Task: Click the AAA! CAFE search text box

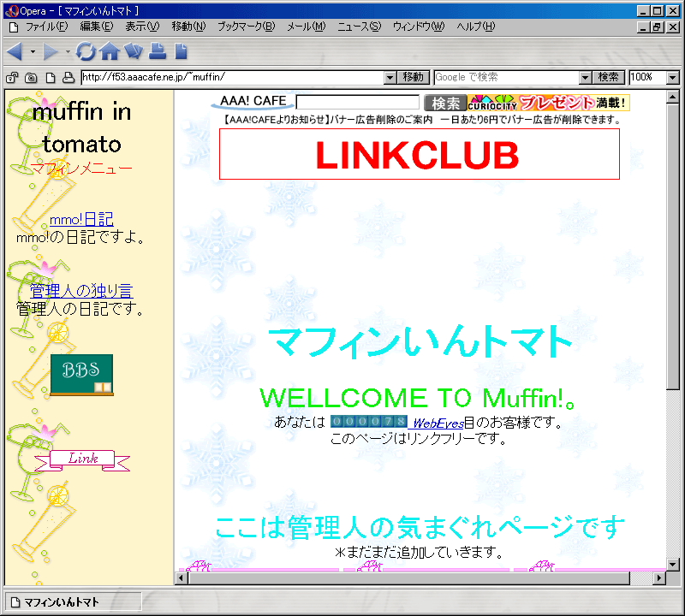Action: coord(358,102)
